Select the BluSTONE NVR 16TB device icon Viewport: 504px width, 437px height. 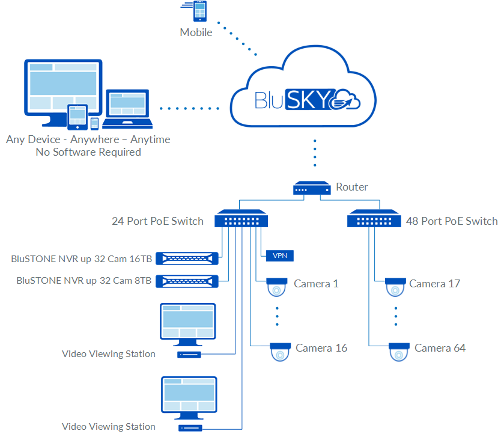pyautogui.click(x=187, y=259)
